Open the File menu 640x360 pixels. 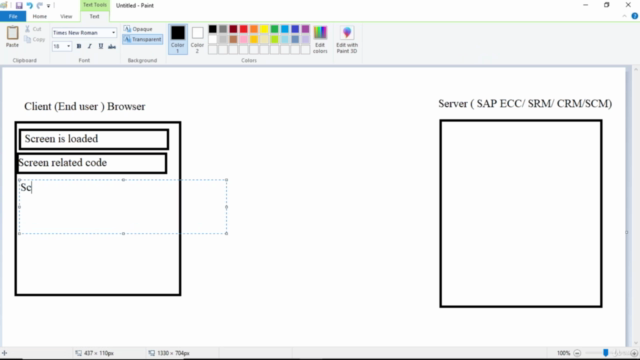(13, 16)
